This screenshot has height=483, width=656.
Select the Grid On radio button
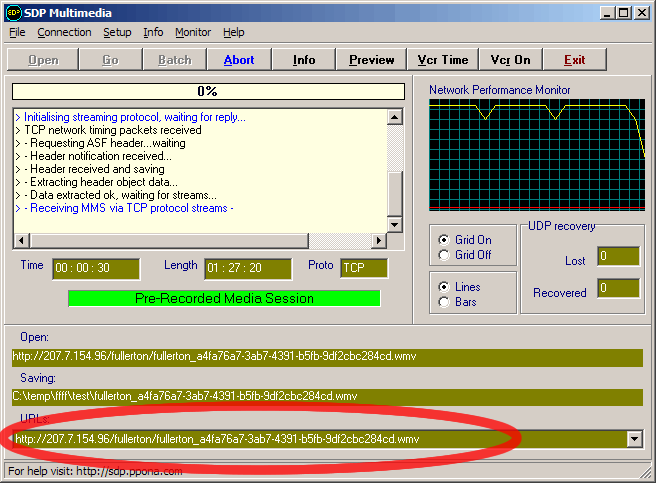click(444, 240)
